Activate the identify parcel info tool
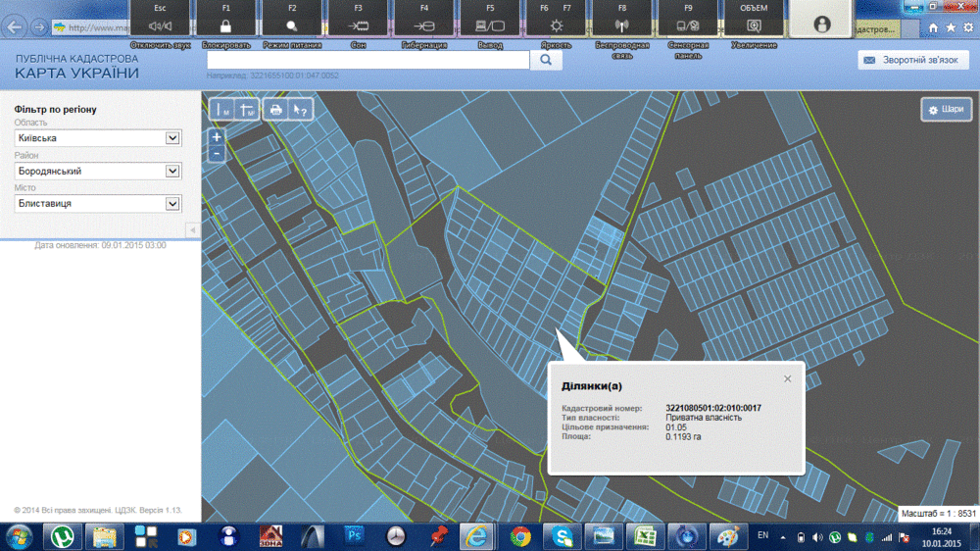 pos(301,110)
